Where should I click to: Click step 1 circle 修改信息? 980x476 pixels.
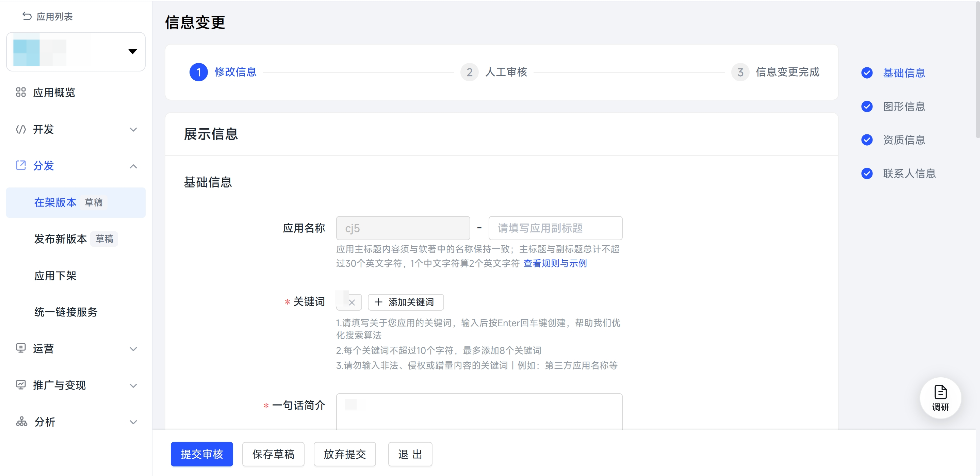click(x=199, y=72)
